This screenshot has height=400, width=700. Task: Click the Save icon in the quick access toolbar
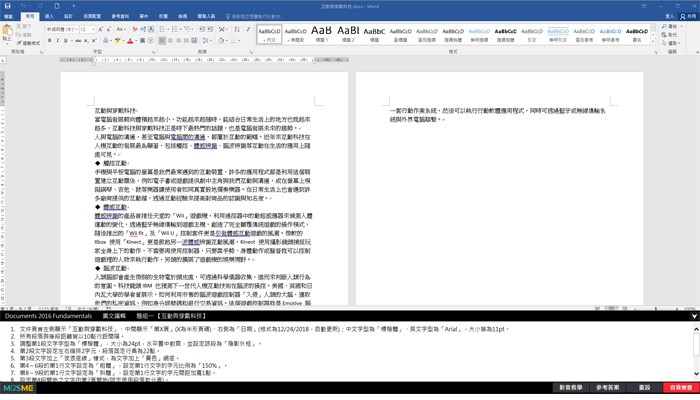[x=7, y=6]
